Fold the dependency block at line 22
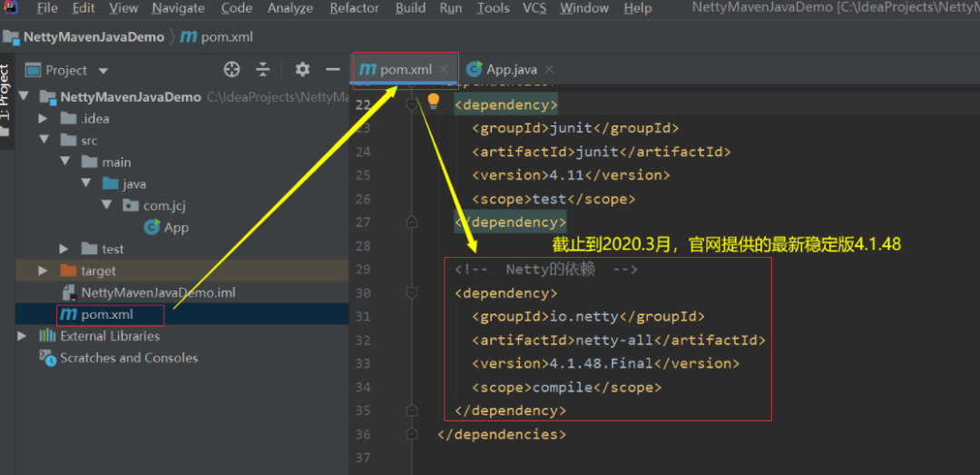The width and height of the screenshot is (980, 475). (411, 105)
